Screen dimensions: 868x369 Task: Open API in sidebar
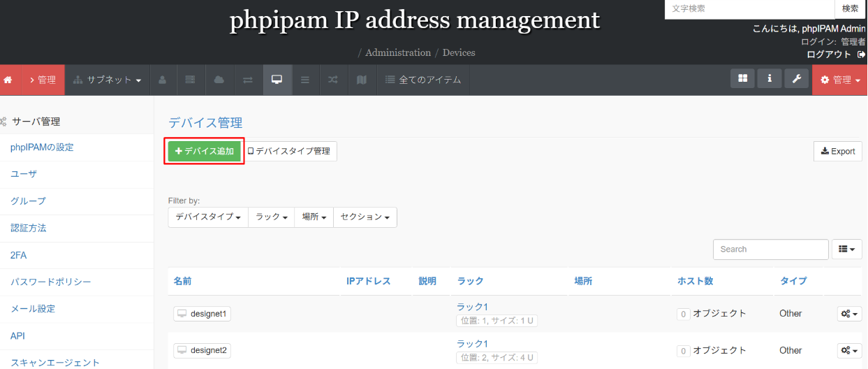point(17,335)
